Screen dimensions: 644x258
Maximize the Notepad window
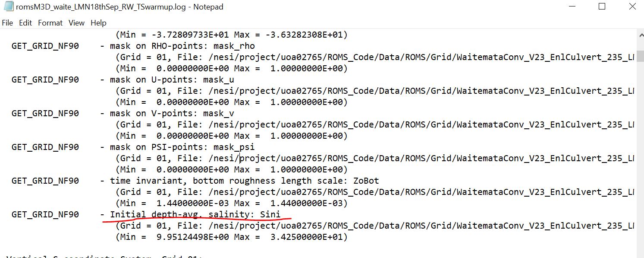tap(602, 7)
